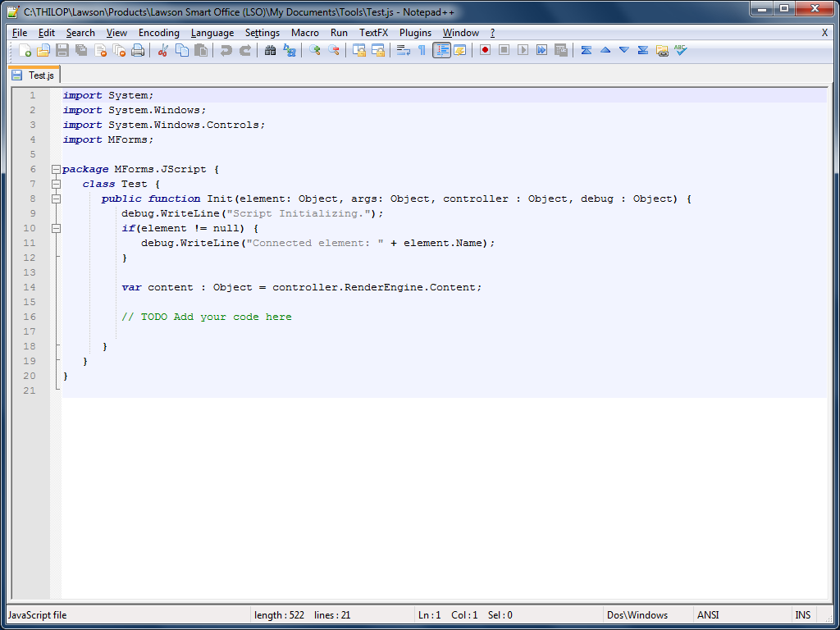Save the current document
Image resolution: width=840 pixels, height=630 pixels.
(63, 50)
